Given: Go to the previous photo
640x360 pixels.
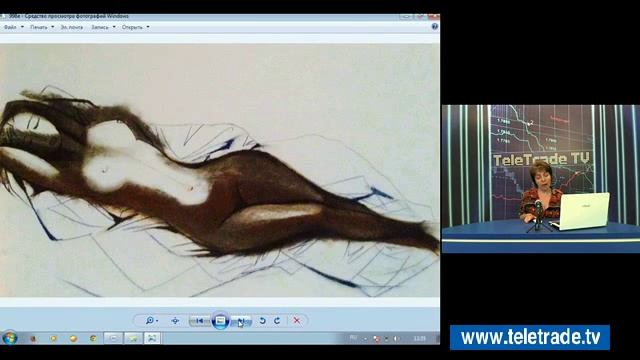Looking at the screenshot, I should point(200,321).
